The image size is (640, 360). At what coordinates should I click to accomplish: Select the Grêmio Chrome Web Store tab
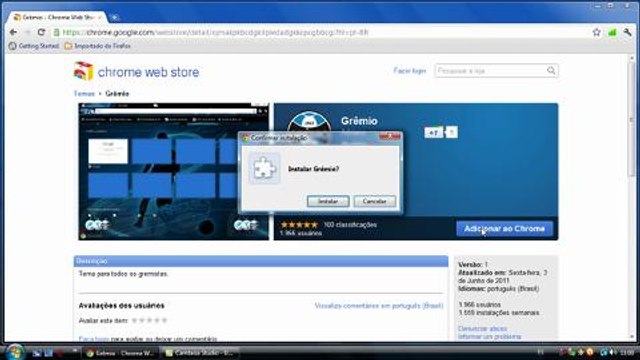[57, 17]
